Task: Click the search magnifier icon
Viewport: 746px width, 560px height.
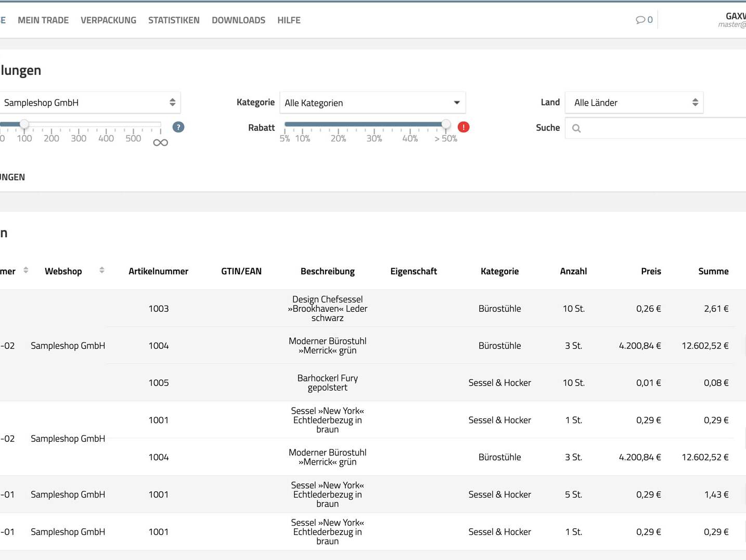Action: [x=576, y=128]
